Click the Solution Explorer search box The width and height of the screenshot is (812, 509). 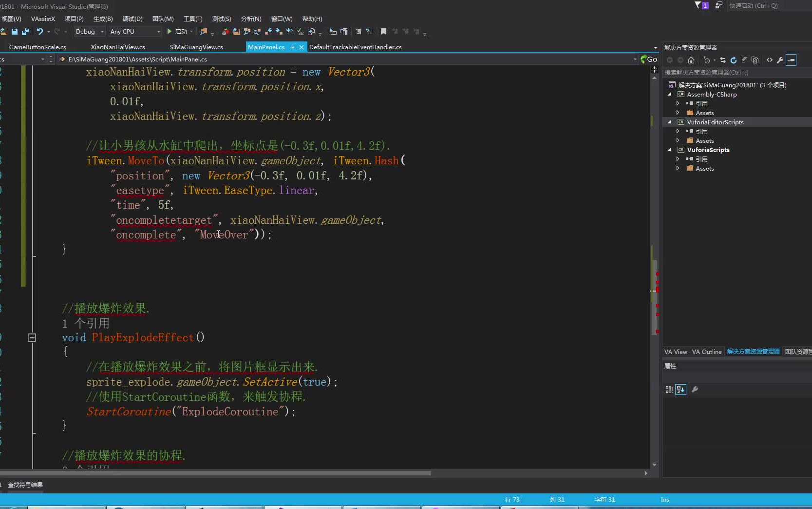[x=736, y=73]
